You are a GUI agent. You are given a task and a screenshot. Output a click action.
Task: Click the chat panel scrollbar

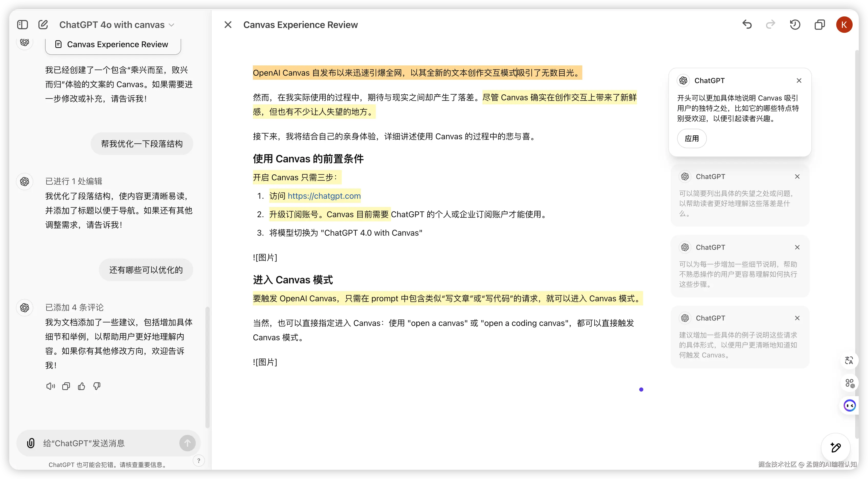207,367
